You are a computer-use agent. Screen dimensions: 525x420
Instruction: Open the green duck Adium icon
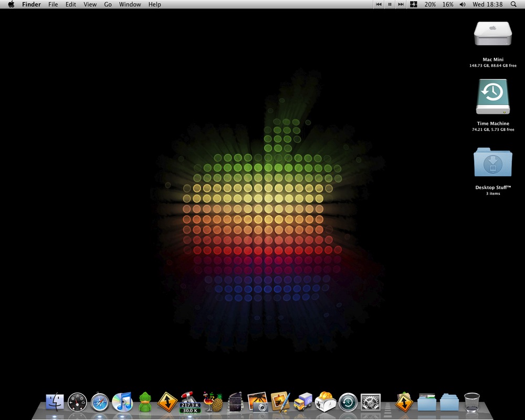pos(145,402)
